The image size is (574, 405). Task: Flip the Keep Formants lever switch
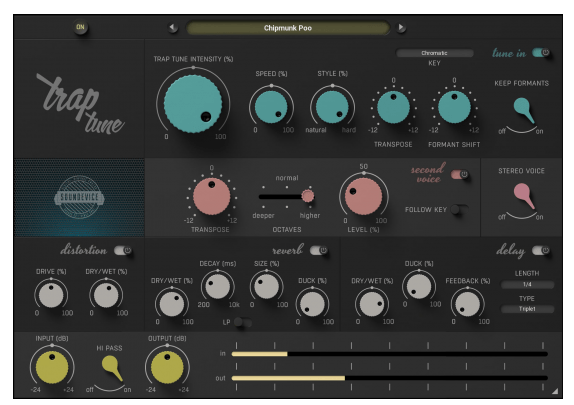(524, 110)
